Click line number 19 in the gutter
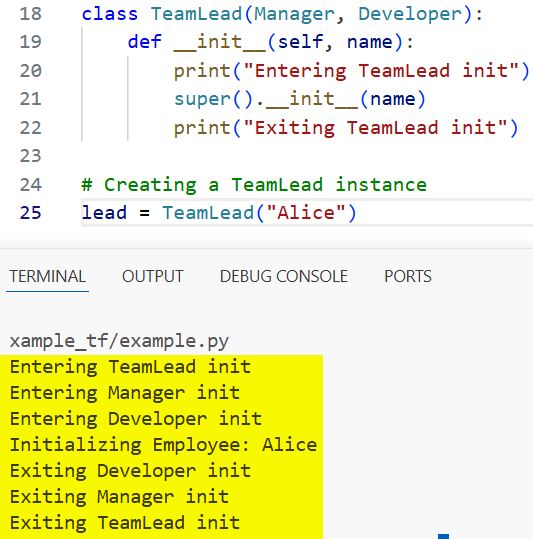The width and height of the screenshot is (533, 539). point(31,42)
